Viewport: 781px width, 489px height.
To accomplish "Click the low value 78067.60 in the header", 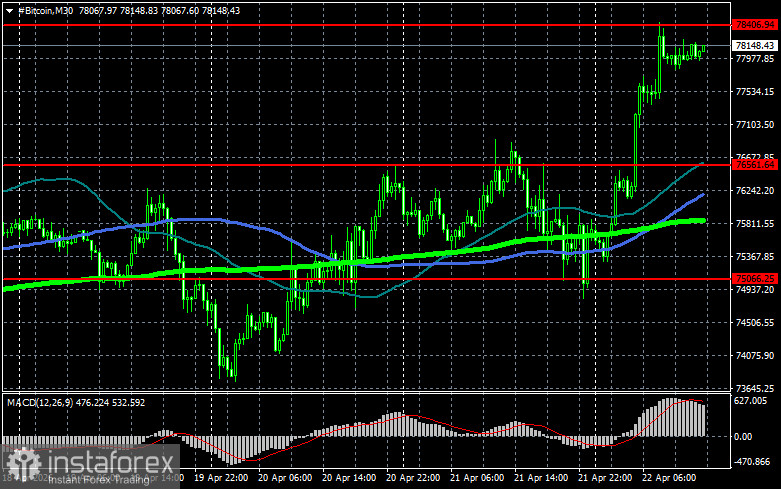I will click(x=179, y=10).
